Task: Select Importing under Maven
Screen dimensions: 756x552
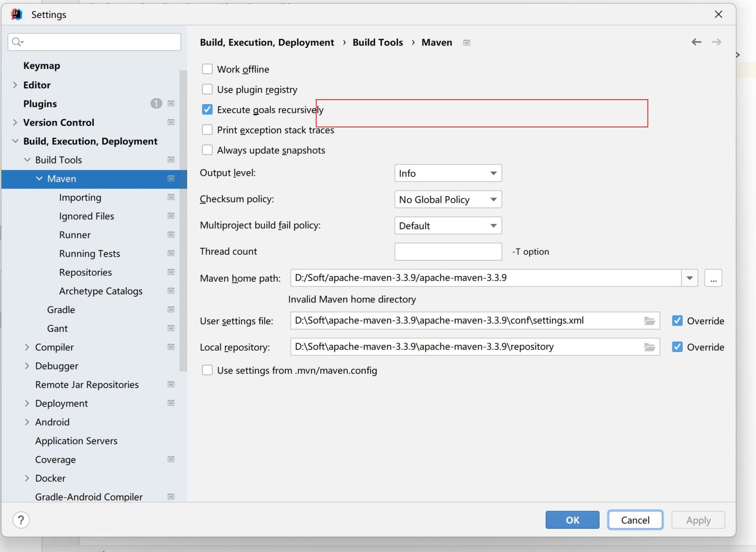Action: coord(80,198)
